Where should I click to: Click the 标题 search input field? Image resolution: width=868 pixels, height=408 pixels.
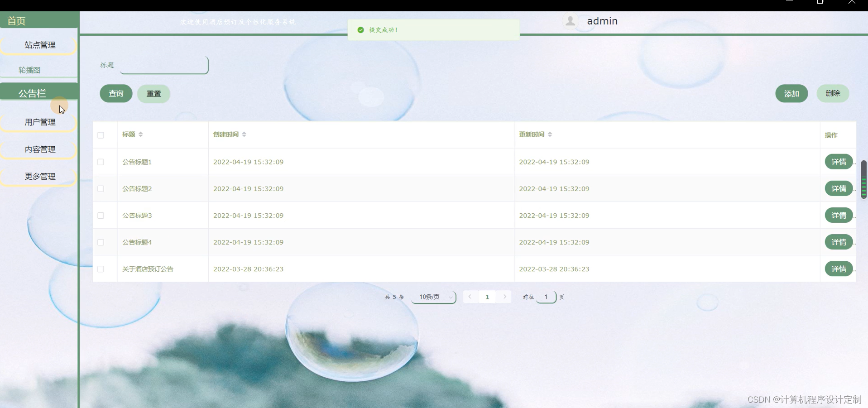point(164,65)
